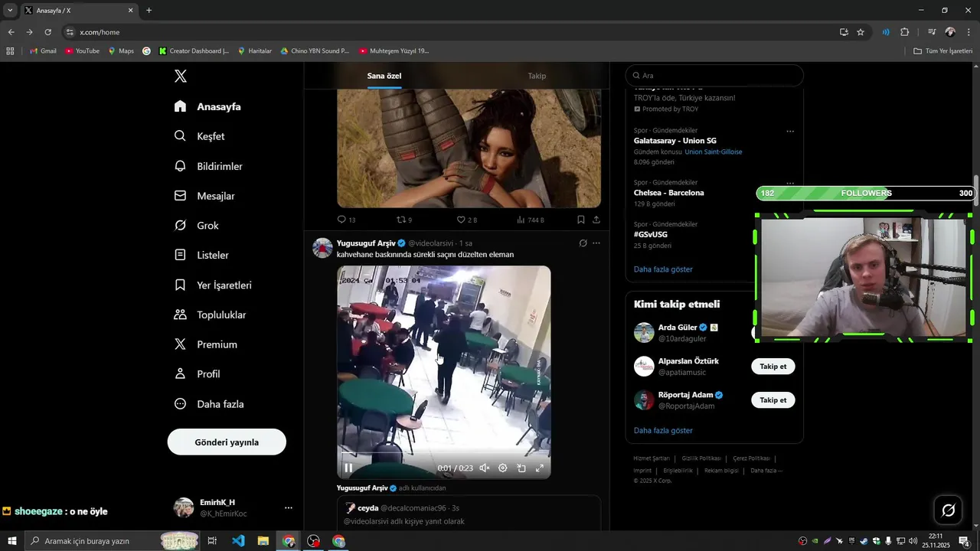
Task: Go back in browser history
Action: pos(11,32)
